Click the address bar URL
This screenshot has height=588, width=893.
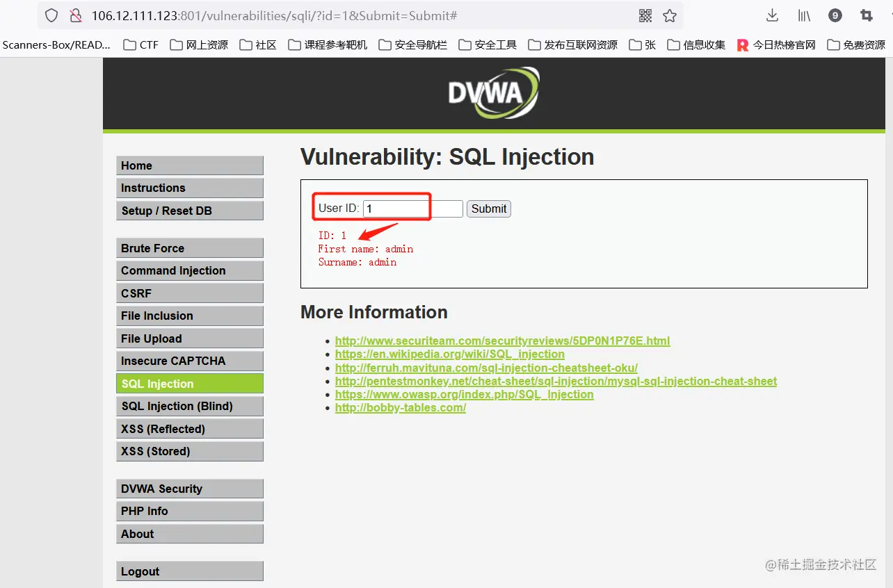(x=275, y=15)
